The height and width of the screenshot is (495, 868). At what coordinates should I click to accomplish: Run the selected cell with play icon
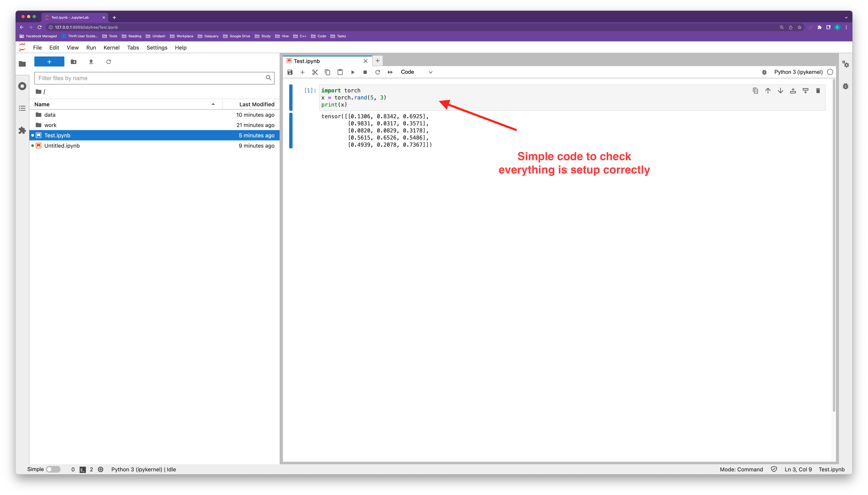coord(352,72)
